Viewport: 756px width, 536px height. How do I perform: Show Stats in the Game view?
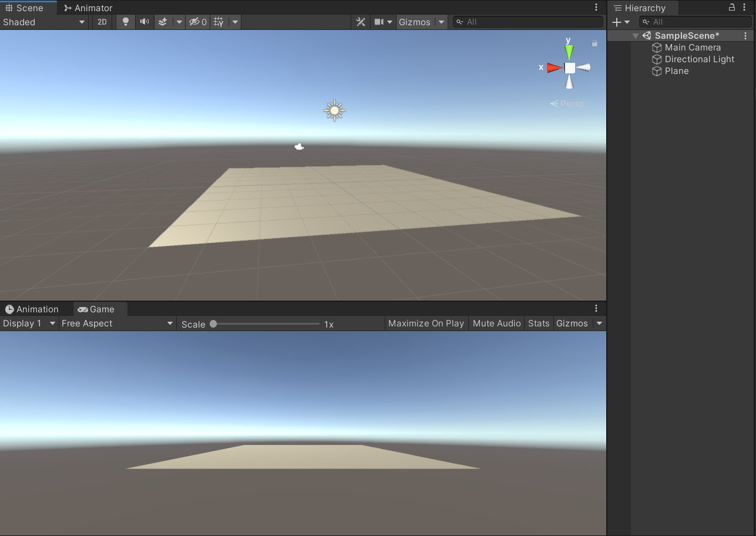tap(538, 323)
